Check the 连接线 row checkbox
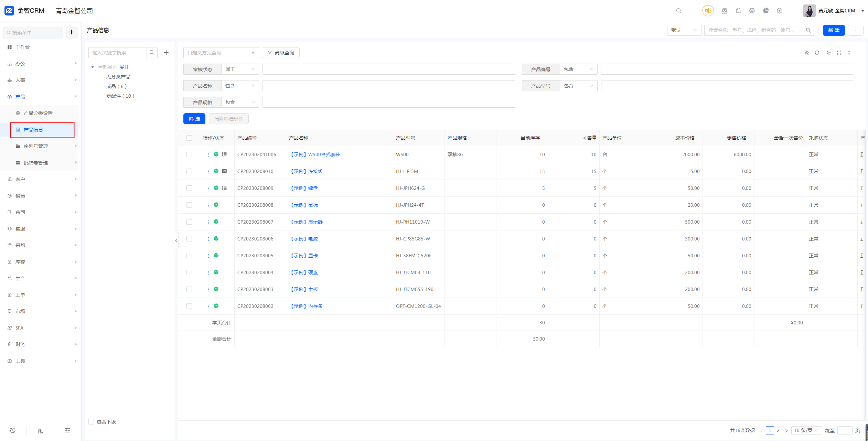The image size is (868, 441). click(x=189, y=171)
